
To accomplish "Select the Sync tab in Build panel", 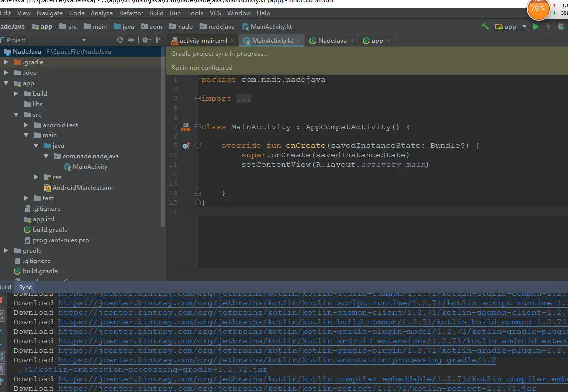I will tap(25, 287).
